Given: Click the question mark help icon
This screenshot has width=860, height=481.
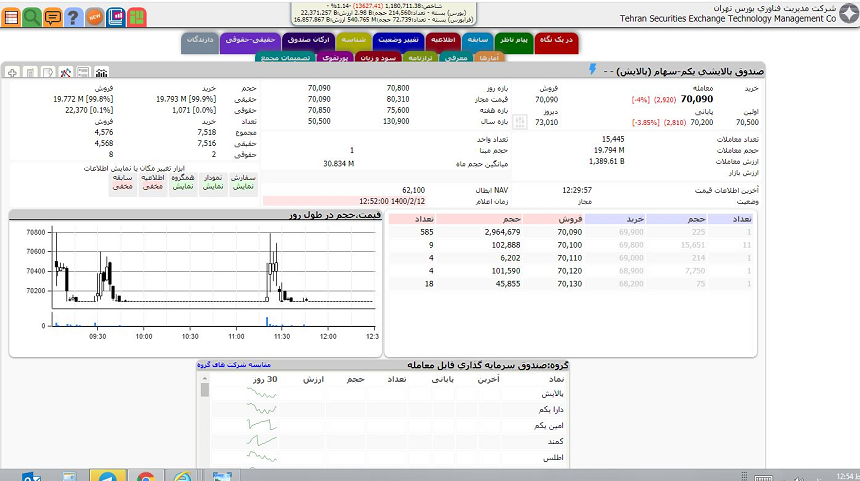Looking at the screenshot, I should (x=71, y=17).
